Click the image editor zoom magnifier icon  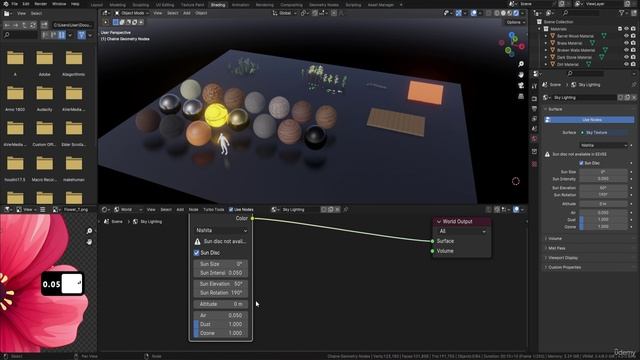coord(89,231)
